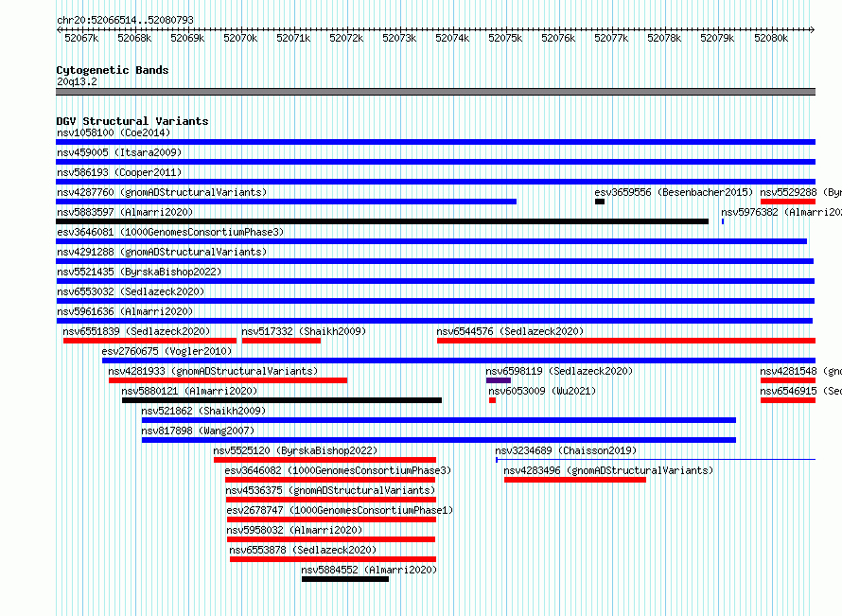Click the 52080k ruler tick label
Viewport: 842px width, 616px height.
point(771,38)
